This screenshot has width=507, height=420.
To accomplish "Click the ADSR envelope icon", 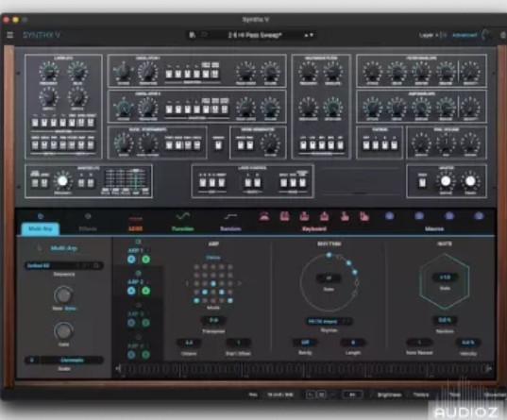I will pyautogui.click(x=135, y=218).
